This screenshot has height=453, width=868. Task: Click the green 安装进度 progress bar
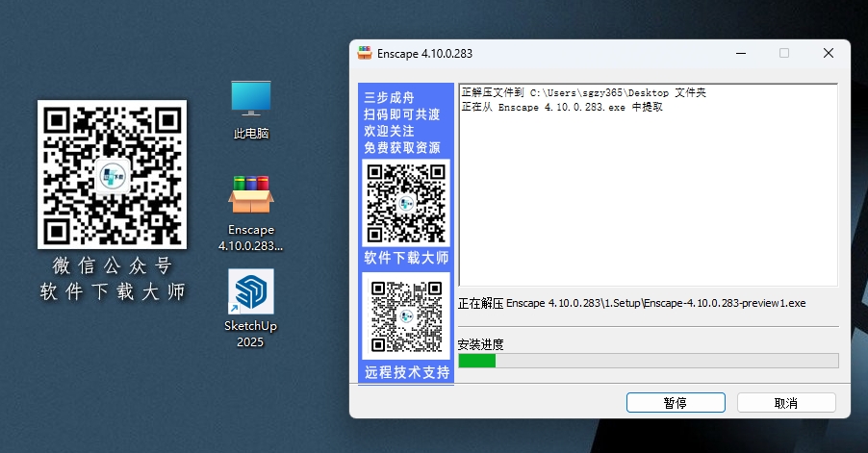[x=649, y=361]
